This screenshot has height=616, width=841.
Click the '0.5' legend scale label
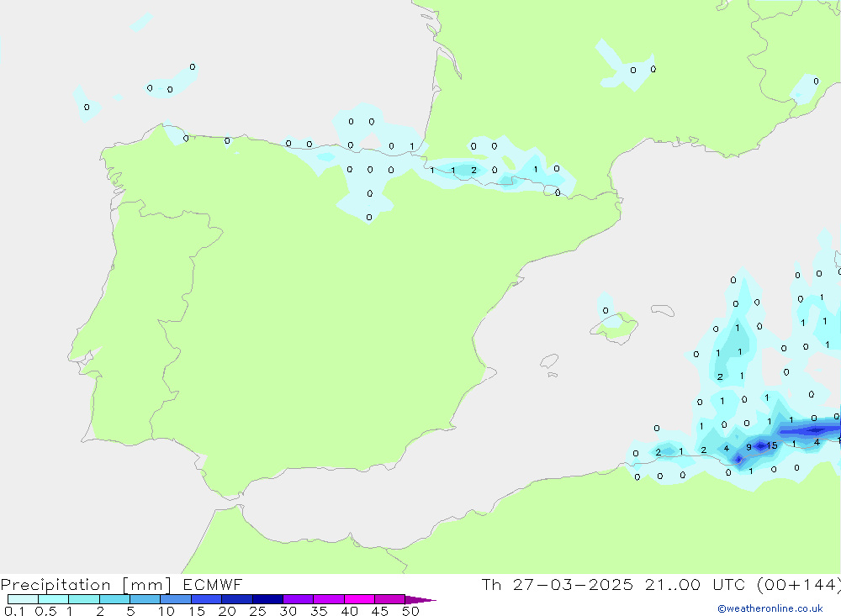click(45, 611)
